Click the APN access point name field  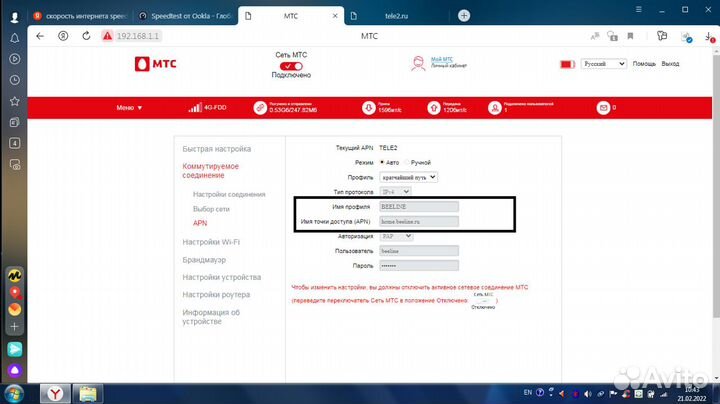click(x=419, y=221)
